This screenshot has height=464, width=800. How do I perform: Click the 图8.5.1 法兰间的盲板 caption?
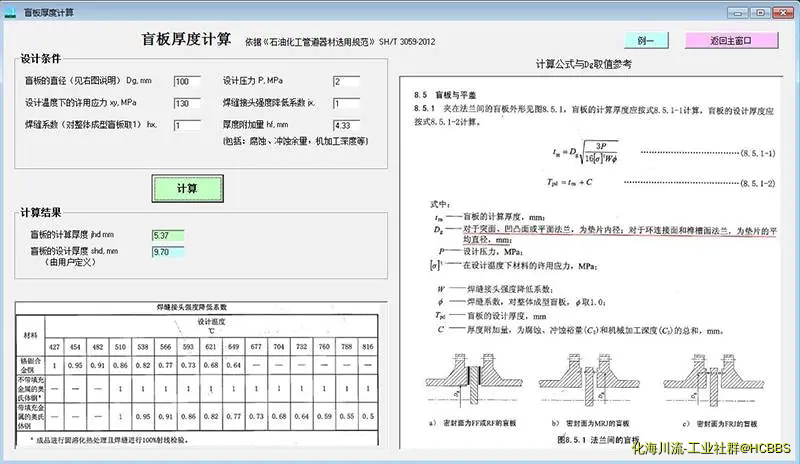point(598,439)
